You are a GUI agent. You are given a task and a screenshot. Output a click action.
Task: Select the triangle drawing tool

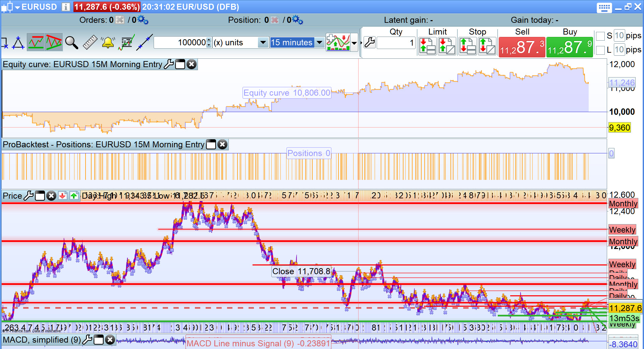(x=18, y=43)
